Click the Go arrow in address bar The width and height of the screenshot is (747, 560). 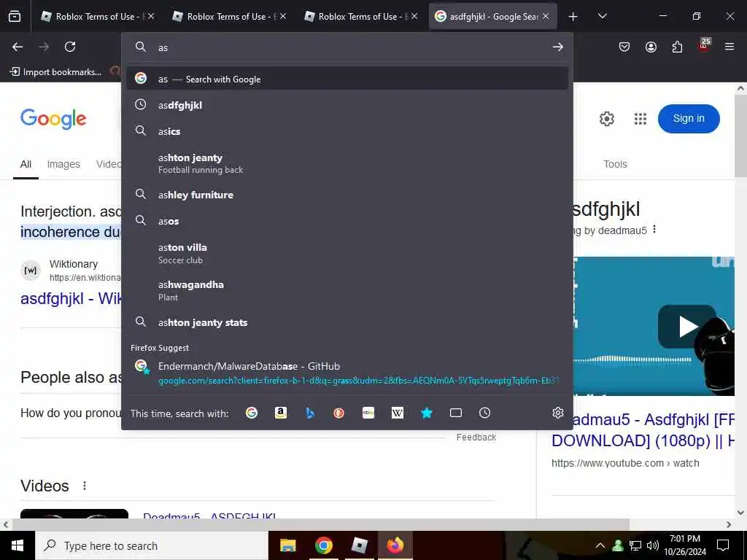(x=557, y=47)
